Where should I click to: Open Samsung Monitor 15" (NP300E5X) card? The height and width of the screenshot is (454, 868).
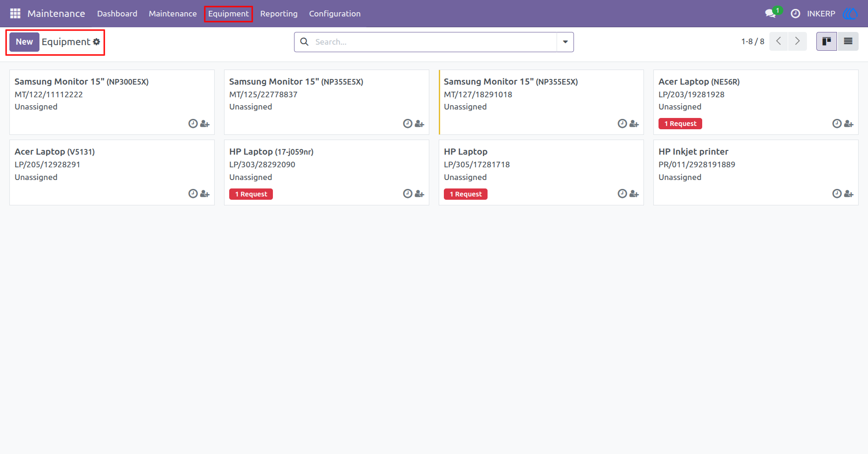[112, 102]
